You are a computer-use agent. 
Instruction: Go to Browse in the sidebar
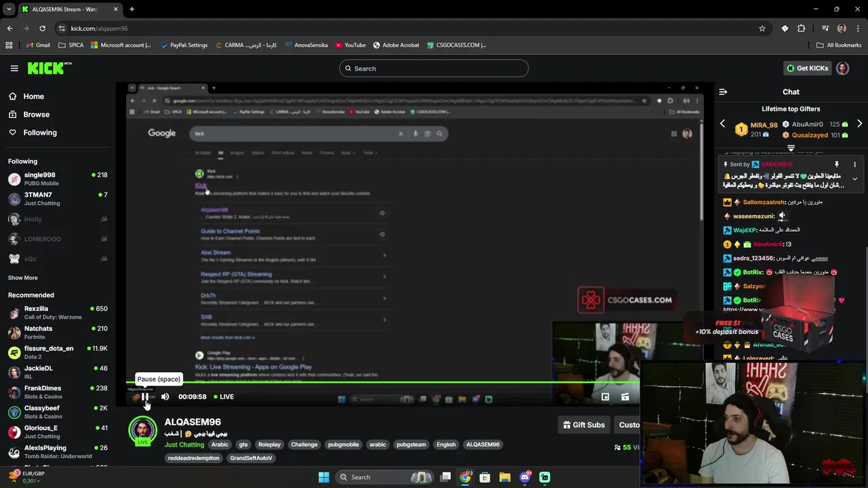pos(36,115)
